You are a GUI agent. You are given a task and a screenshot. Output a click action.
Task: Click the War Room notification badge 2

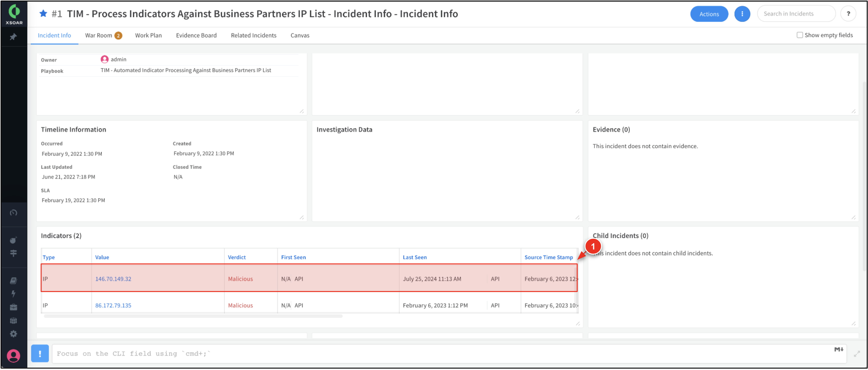(x=118, y=35)
